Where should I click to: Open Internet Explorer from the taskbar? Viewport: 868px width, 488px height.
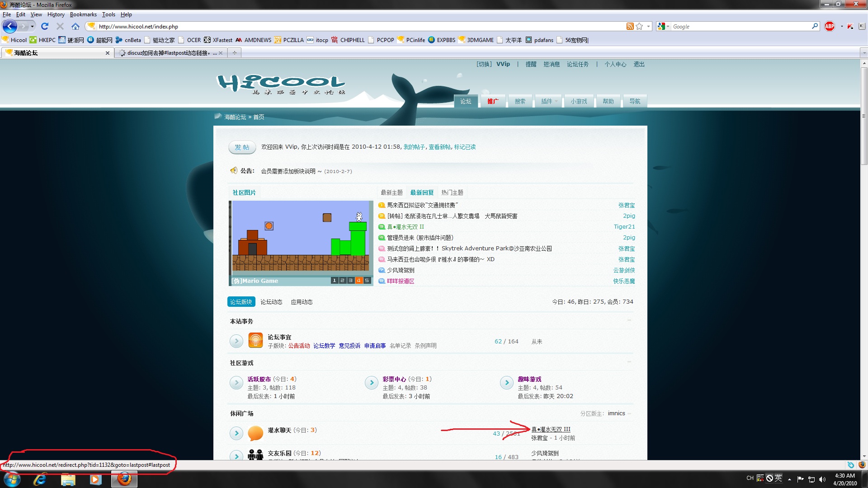click(40, 479)
